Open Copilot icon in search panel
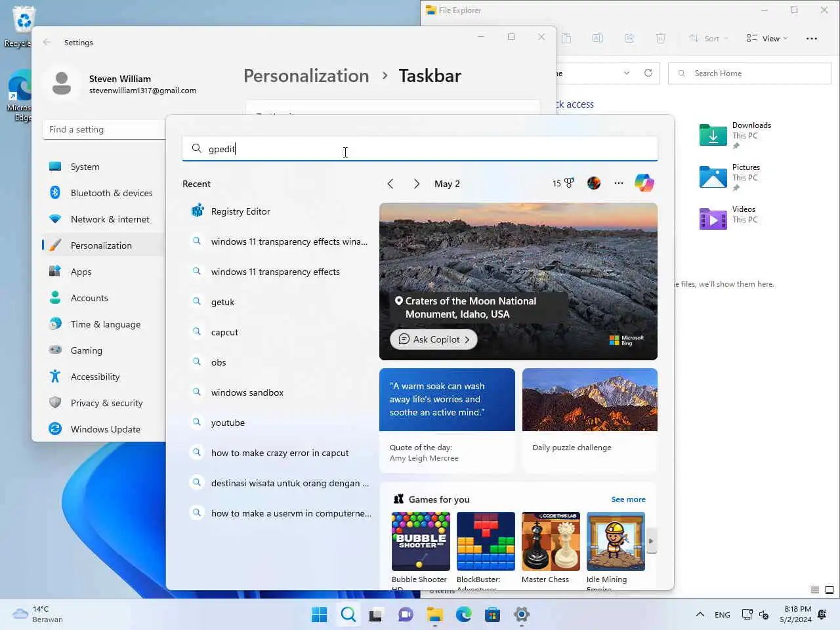The image size is (840, 630). [x=644, y=183]
